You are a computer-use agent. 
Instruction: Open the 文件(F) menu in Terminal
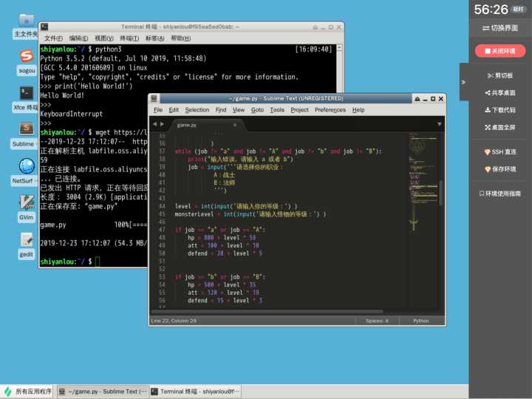click(53, 38)
